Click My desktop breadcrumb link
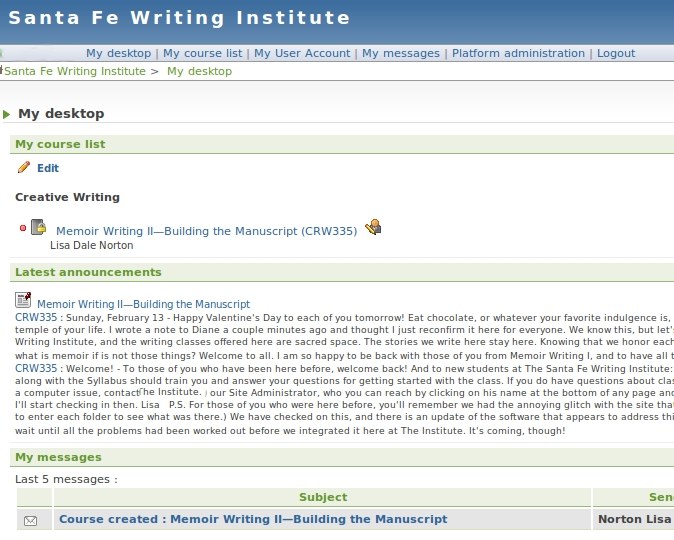Screen dimensions: 674x540 click(199, 71)
